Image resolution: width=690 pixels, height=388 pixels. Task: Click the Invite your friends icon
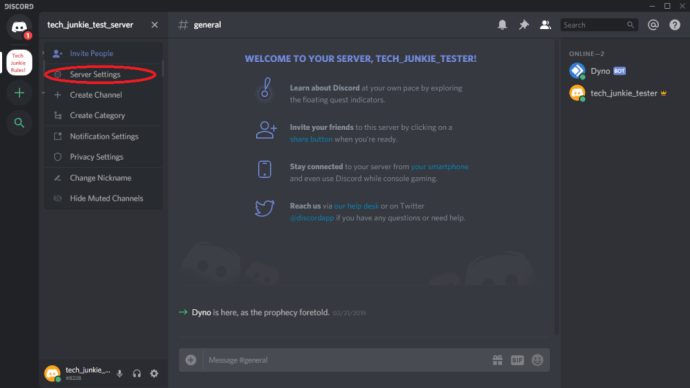tap(266, 130)
